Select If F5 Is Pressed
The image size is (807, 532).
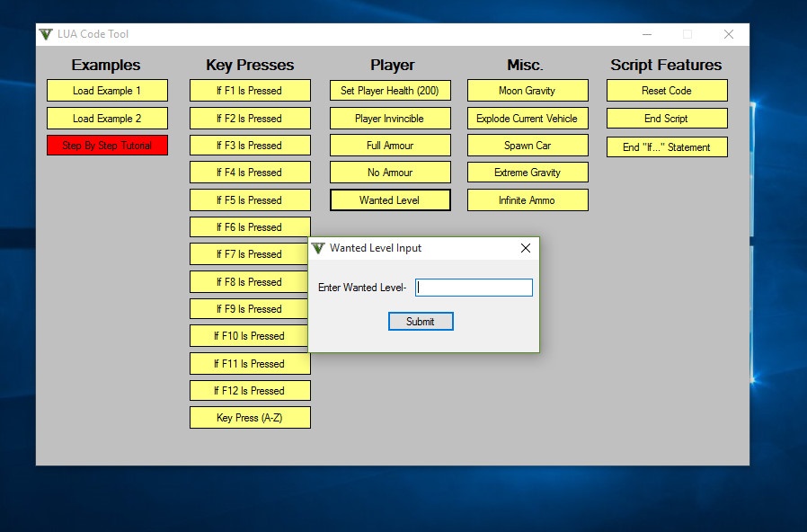250,200
